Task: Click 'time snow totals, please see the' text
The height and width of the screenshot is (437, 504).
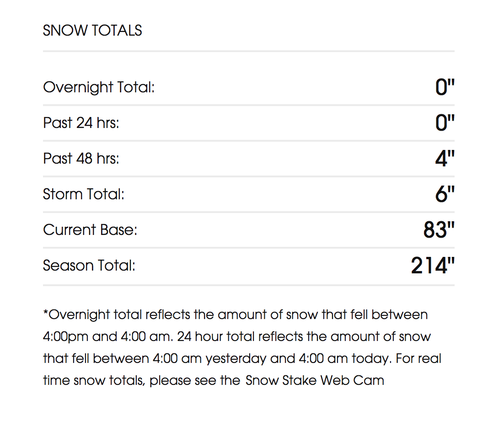Action: [x=142, y=380]
